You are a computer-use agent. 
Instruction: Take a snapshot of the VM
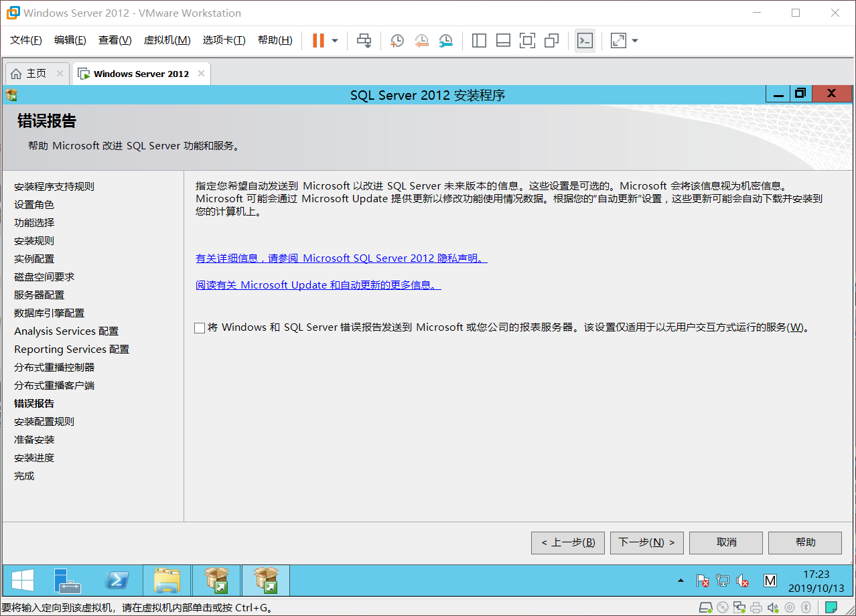397,40
